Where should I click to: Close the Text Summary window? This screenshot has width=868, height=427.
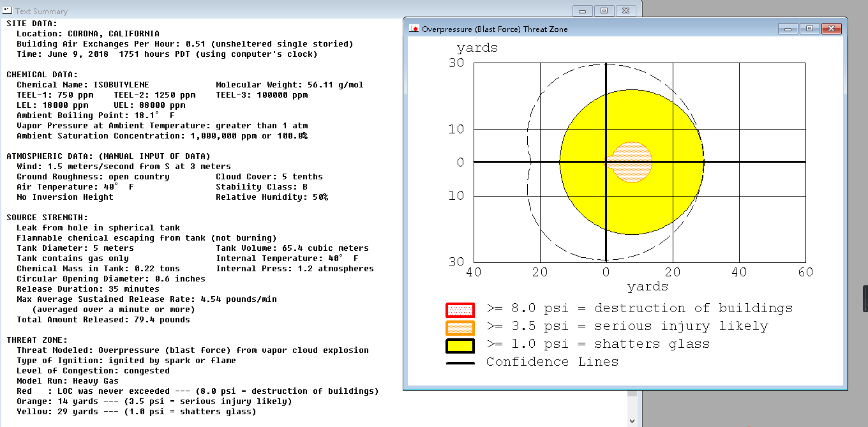pos(626,10)
